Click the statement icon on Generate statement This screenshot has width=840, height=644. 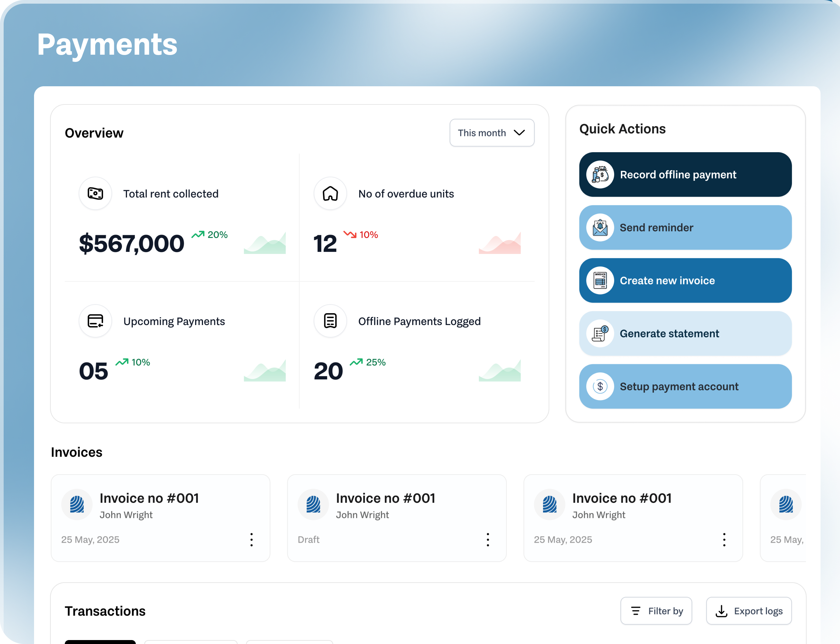600,333
